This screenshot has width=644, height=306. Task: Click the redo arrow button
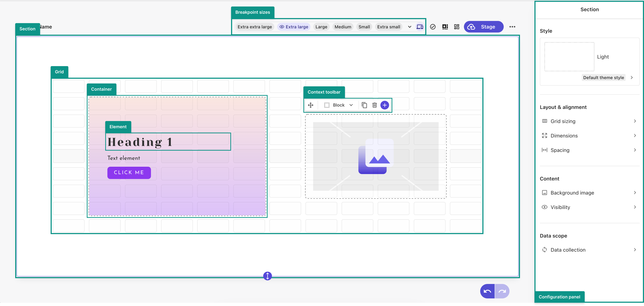point(502,291)
